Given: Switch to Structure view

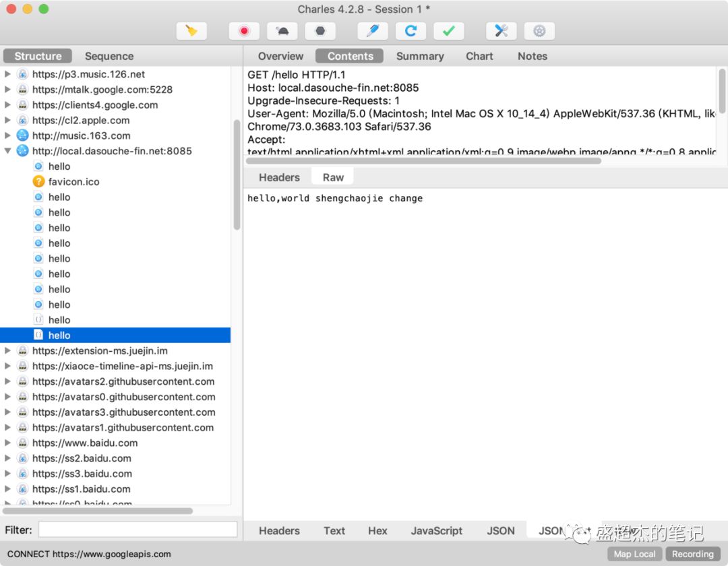Looking at the screenshot, I should click(38, 56).
